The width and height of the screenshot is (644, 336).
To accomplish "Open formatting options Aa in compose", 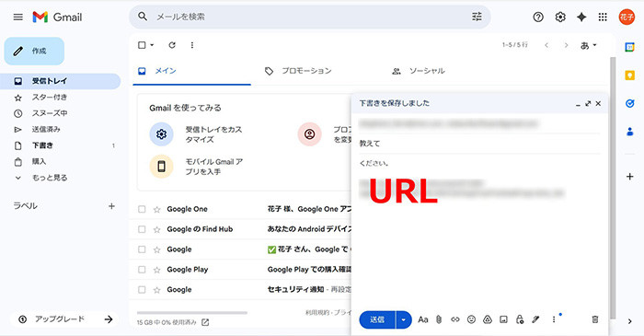I will click(423, 319).
